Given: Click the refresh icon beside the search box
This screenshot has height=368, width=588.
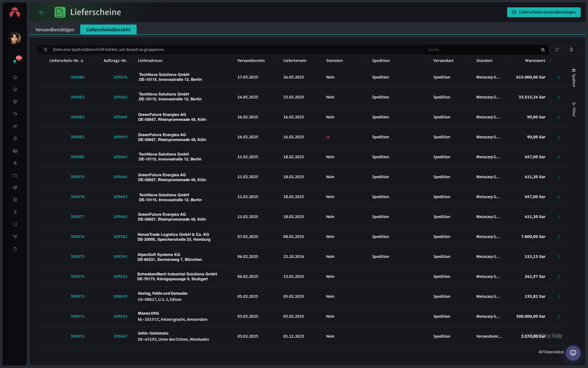Looking at the screenshot, I should point(557,50).
